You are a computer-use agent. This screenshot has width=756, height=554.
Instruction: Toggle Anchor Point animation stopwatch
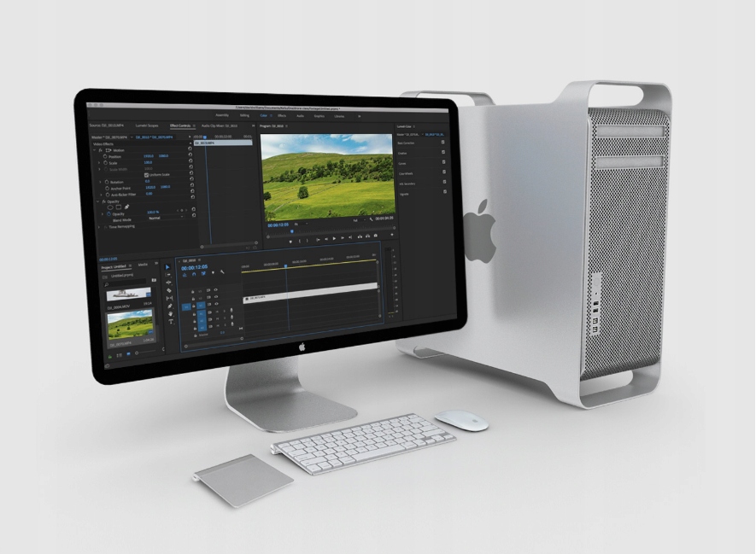point(107,189)
